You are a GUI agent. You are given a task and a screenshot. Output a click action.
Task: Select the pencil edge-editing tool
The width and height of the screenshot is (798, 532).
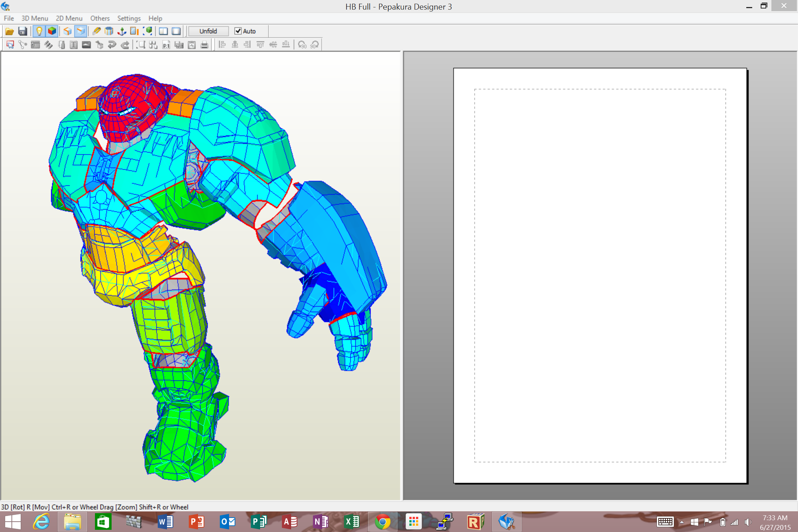[96, 31]
